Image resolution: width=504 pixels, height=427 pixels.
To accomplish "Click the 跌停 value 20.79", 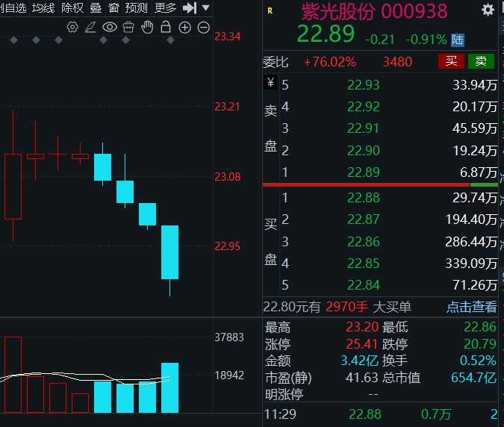I will [480, 344].
